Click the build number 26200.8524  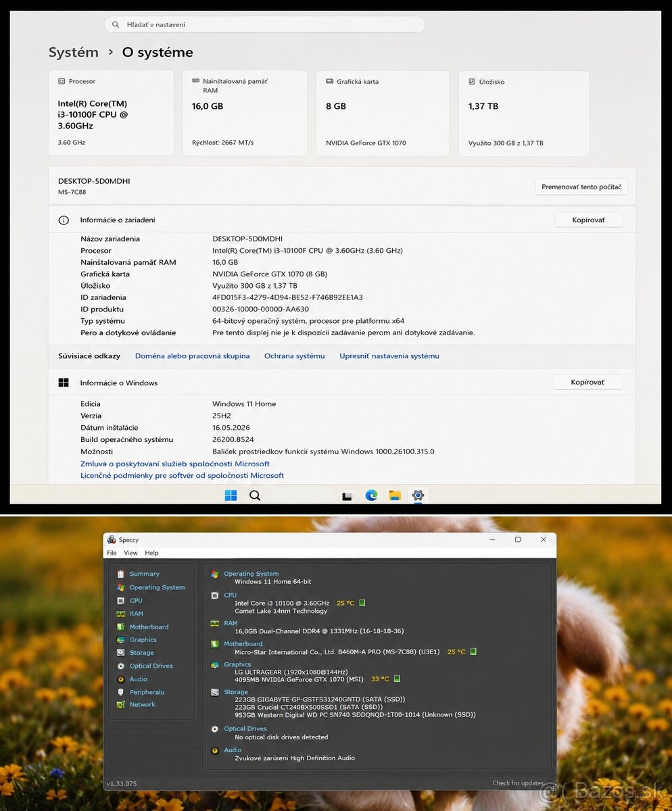click(x=233, y=439)
